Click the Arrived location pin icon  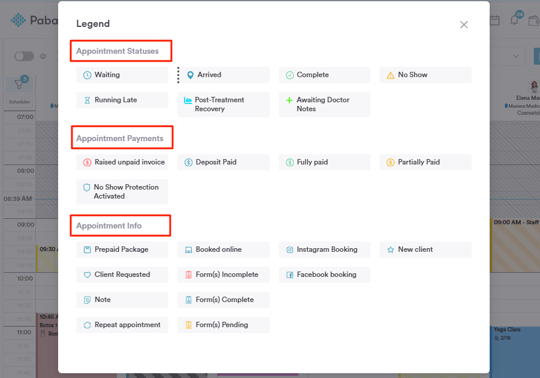tap(190, 75)
